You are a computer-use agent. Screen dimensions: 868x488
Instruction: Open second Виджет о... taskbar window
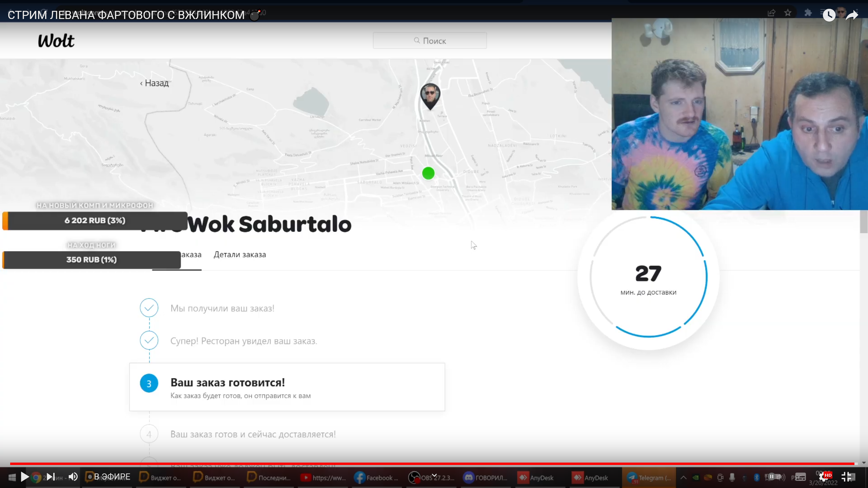point(215,477)
